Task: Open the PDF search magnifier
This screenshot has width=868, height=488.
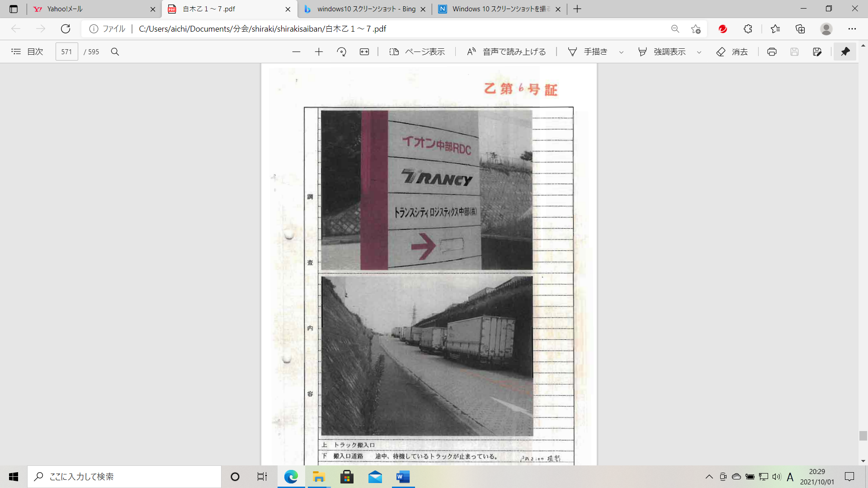Action: point(115,52)
